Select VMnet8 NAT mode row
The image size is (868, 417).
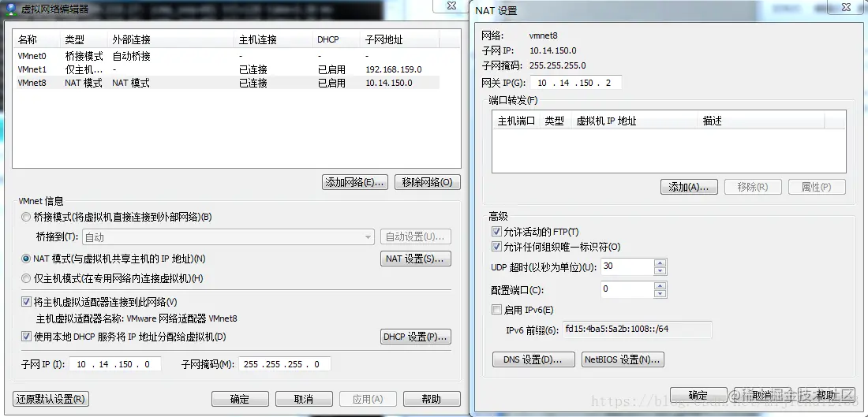[x=227, y=83]
